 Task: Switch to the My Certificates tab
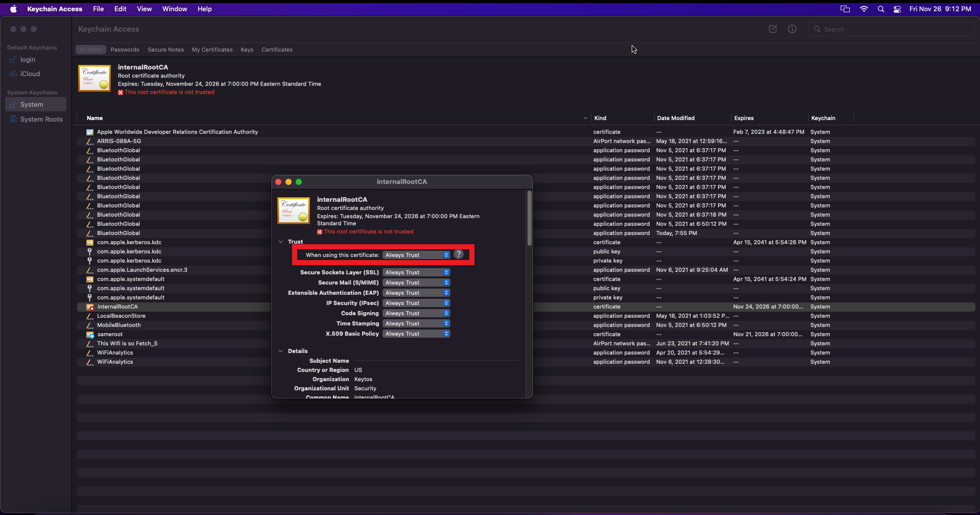click(x=212, y=50)
